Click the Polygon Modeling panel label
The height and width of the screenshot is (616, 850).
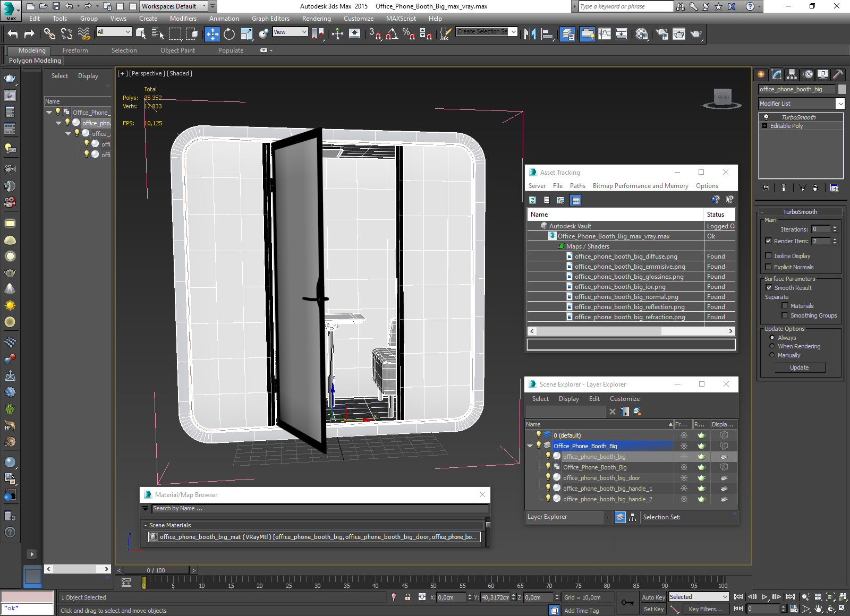click(35, 61)
